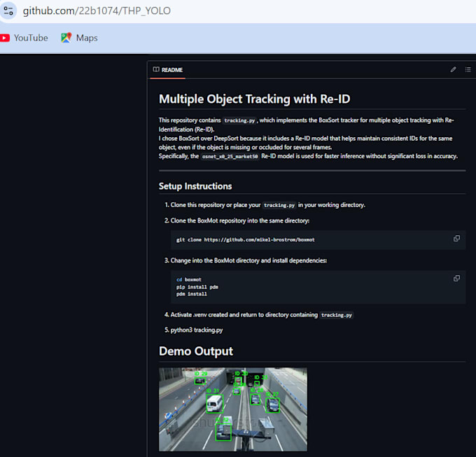This screenshot has height=457, width=476.
Task: Click the Demo Output heading
Action: (x=196, y=351)
